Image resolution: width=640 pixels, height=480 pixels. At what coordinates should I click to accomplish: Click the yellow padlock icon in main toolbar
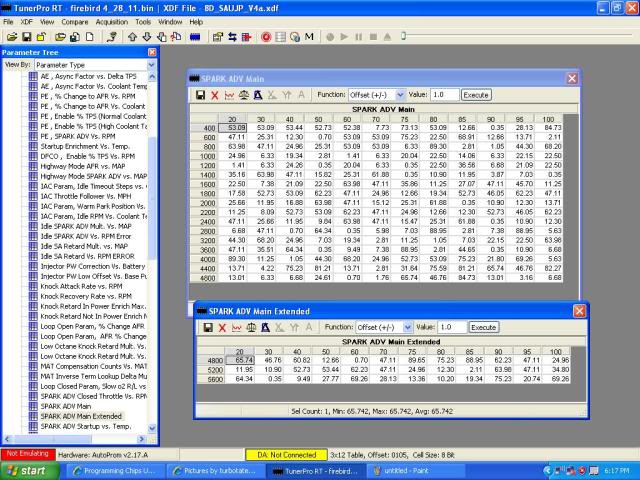41,37
